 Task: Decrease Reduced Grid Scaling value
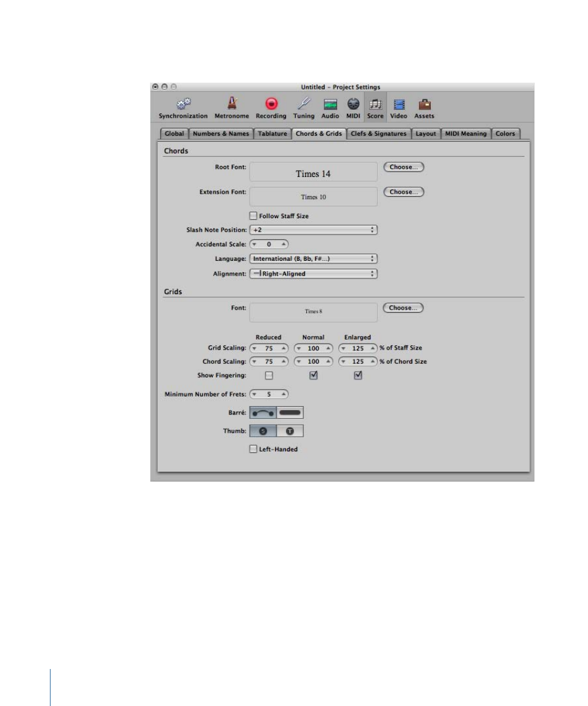[255, 348]
